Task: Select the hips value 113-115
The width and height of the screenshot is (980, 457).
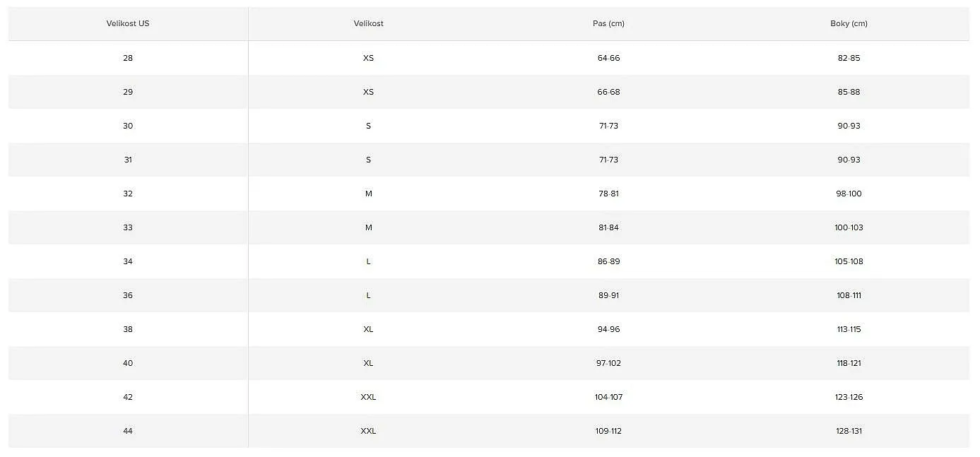Action: 849,329
